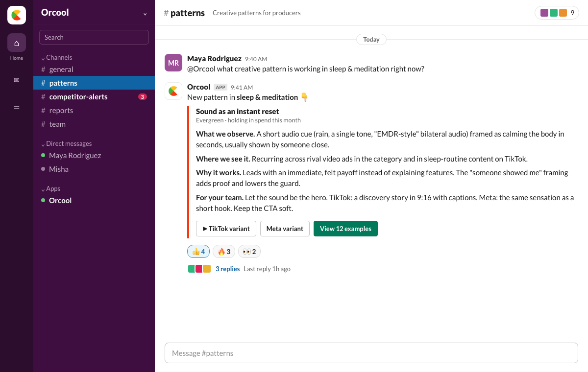
Task: Open the channel members avatar list
Action: coord(557,13)
